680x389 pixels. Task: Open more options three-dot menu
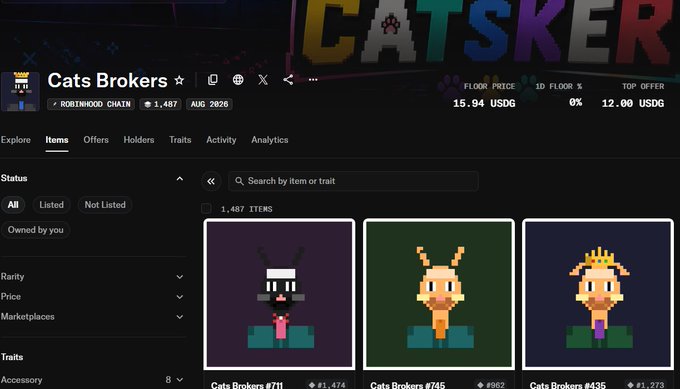click(x=313, y=80)
